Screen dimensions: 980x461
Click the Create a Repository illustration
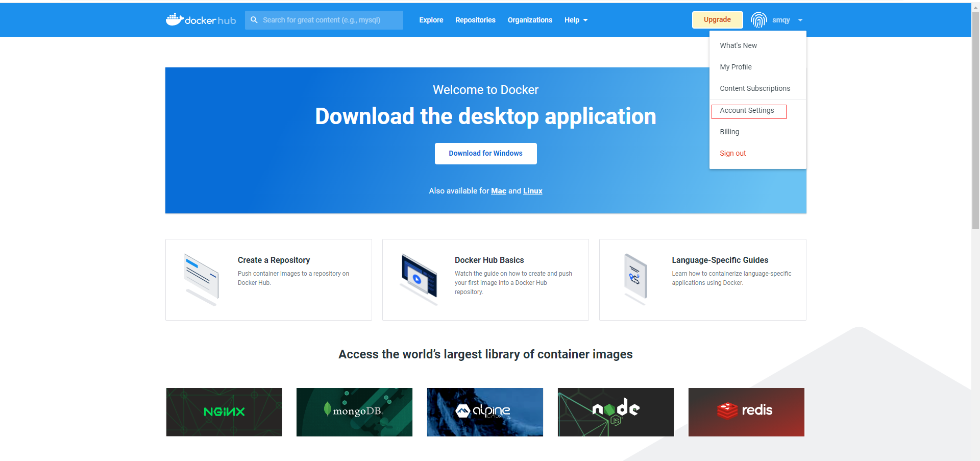tap(201, 280)
